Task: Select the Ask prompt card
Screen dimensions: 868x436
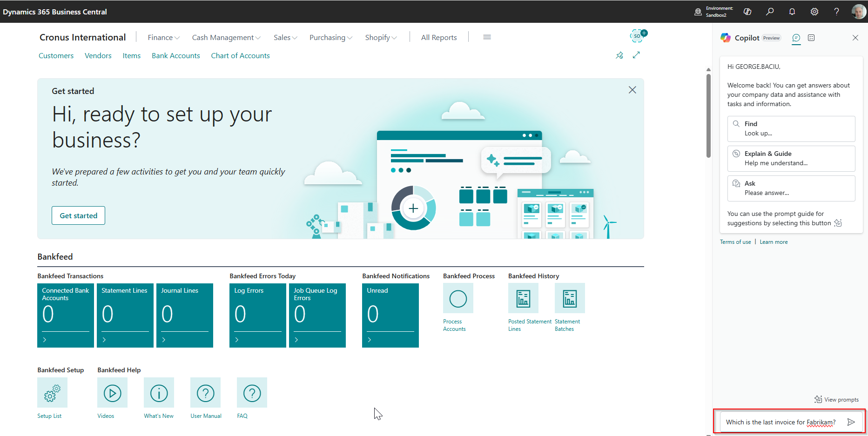Action: point(791,188)
